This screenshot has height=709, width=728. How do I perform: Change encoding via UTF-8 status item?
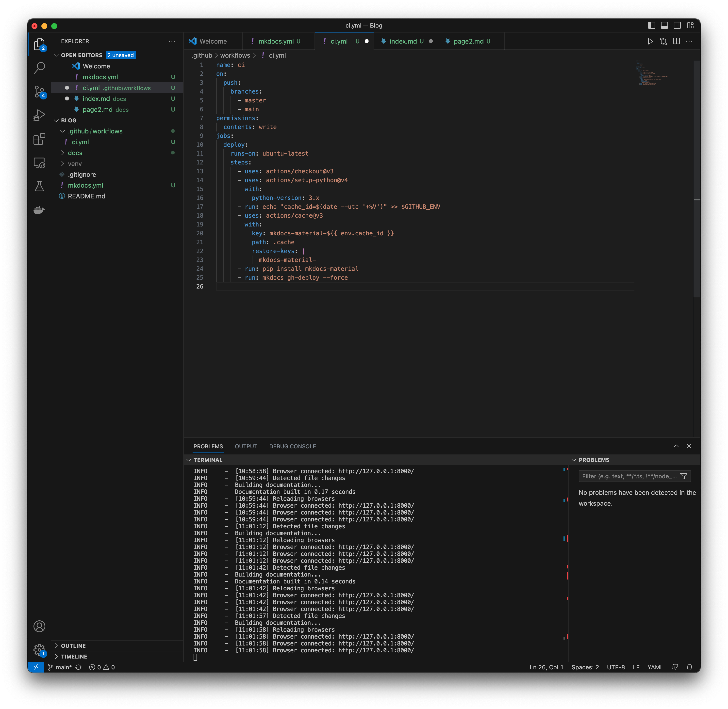click(x=615, y=667)
